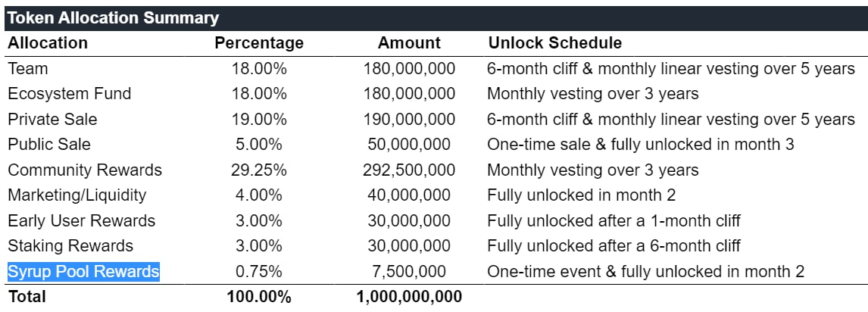Select the Team allocation cell
This screenshot has width=868, height=312.
(28, 69)
